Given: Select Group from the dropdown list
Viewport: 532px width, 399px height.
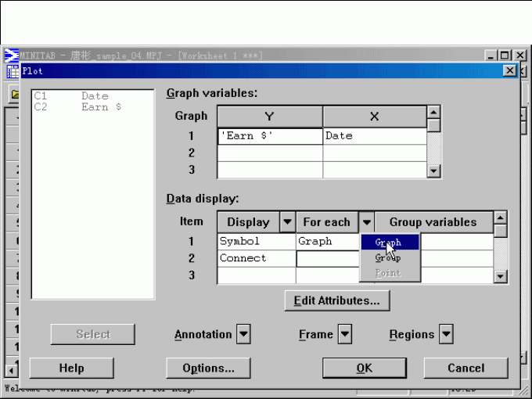Looking at the screenshot, I should (389, 257).
